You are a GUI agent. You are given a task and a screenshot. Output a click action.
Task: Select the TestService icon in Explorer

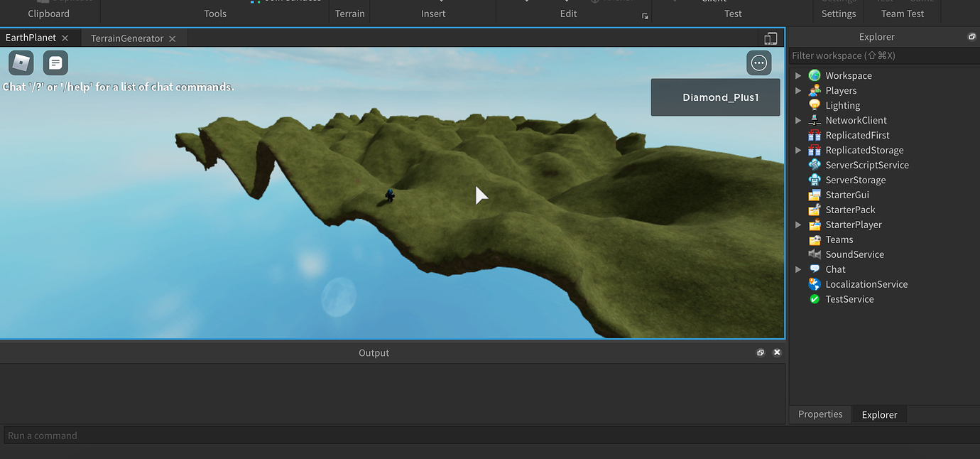pyautogui.click(x=814, y=298)
